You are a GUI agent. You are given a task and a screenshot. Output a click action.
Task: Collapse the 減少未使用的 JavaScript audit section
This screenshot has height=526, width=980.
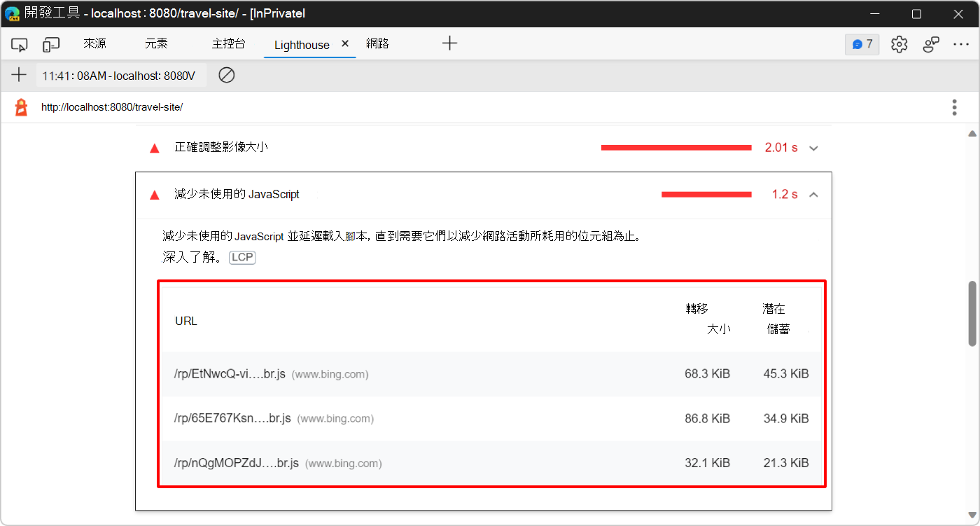813,195
